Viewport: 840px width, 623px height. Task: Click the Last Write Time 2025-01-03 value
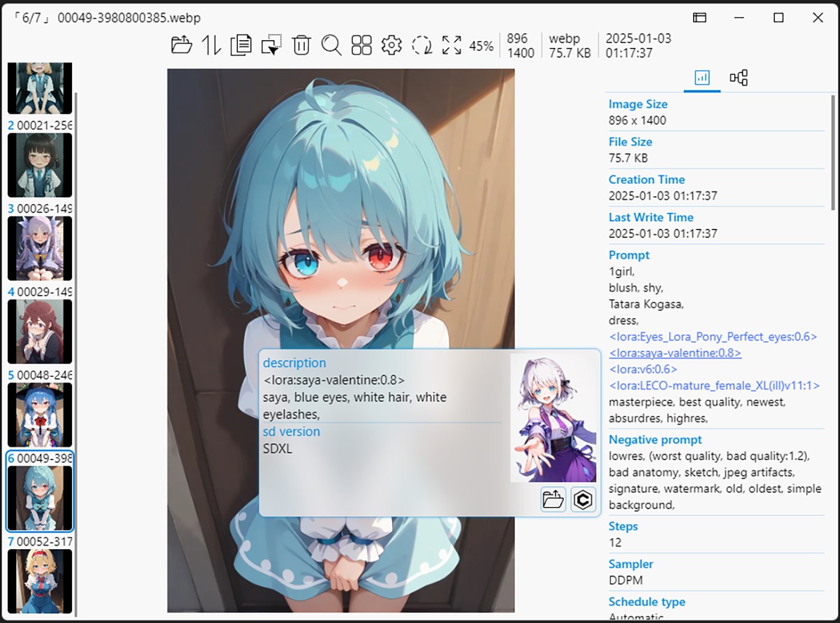tap(663, 234)
